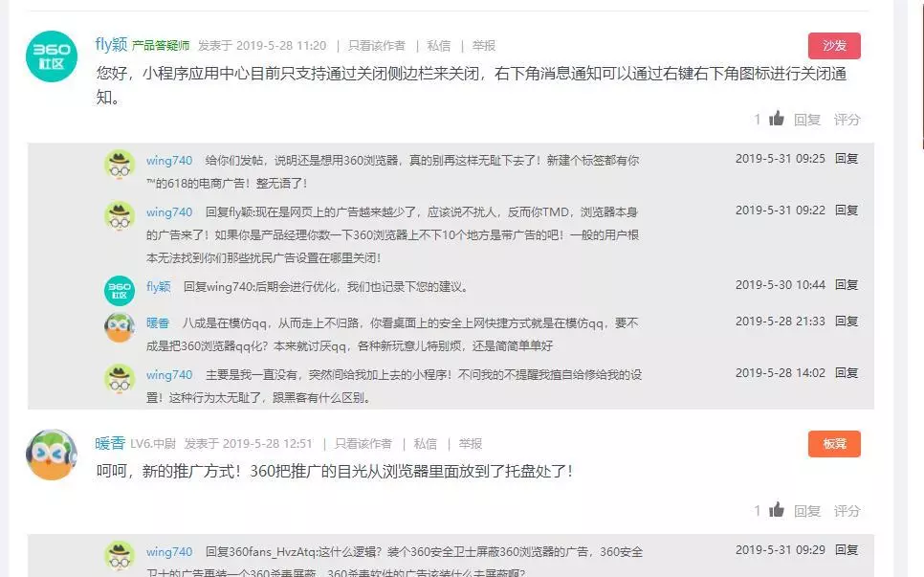Click wing740 avatar on 14:02 comment
This screenshot has height=577, width=924.
coord(120,378)
